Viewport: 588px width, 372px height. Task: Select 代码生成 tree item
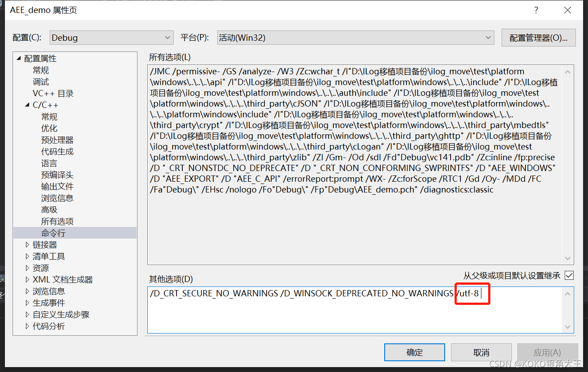(x=57, y=152)
